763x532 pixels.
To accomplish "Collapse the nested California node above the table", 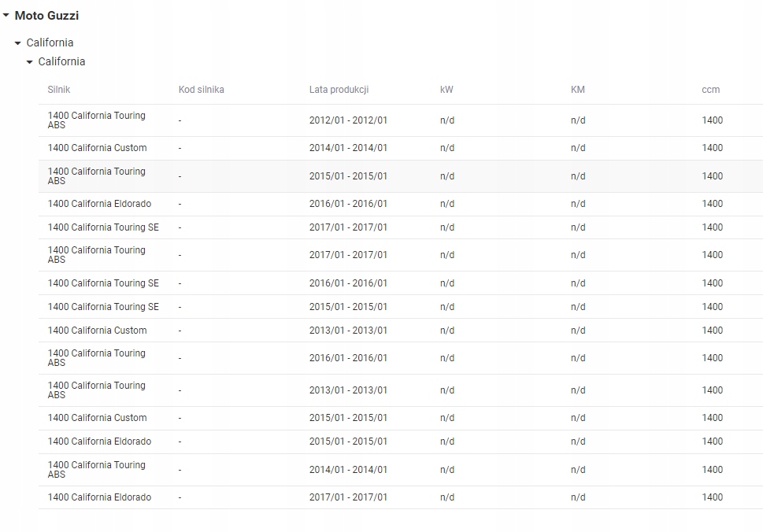I will [x=30, y=62].
